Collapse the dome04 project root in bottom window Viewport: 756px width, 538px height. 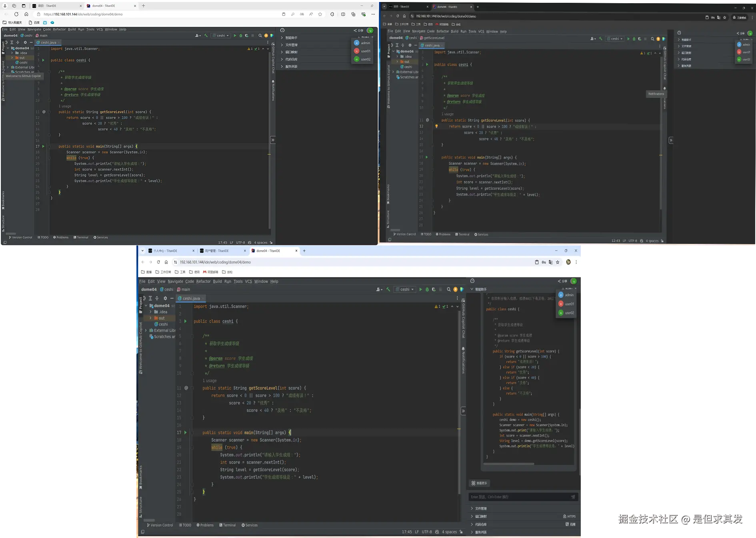(146, 306)
